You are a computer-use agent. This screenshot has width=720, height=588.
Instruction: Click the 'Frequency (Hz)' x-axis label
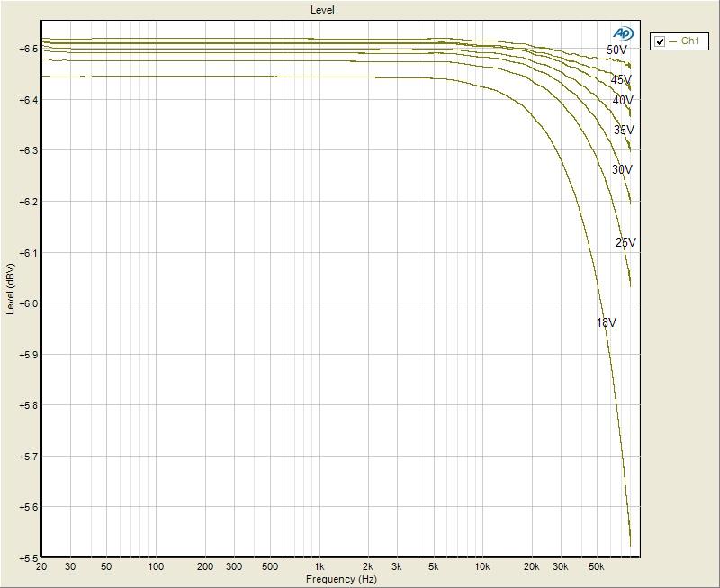341,579
